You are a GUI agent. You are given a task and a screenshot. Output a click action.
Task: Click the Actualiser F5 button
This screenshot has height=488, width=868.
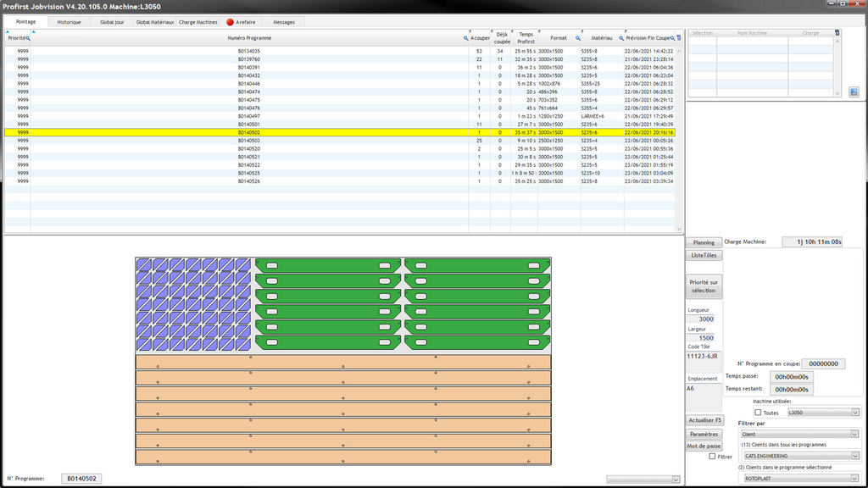pyautogui.click(x=704, y=420)
